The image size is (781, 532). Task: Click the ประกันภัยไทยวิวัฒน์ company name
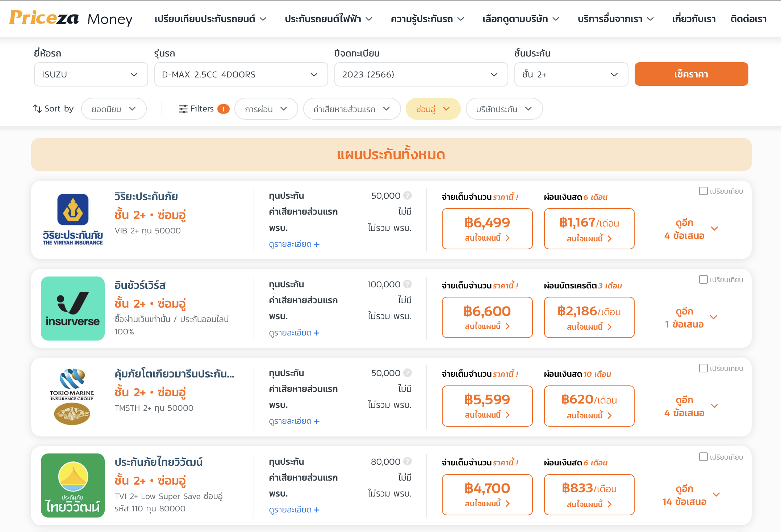158,462
